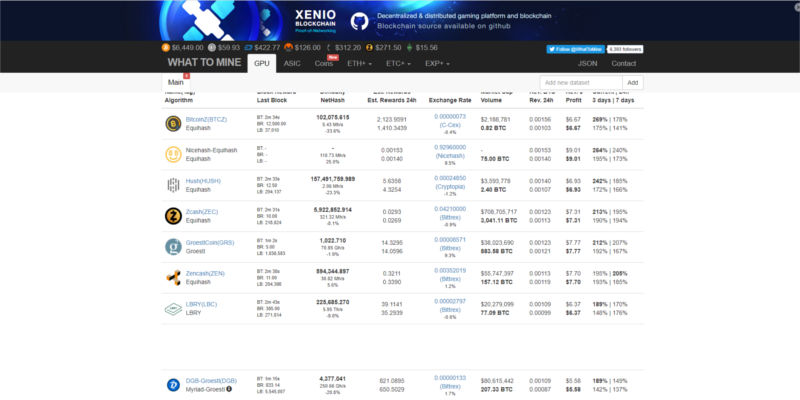The height and width of the screenshot is (400, 800).
Task: Click 'Blockchain source available on github' banner text
Action: pos(443,26)
